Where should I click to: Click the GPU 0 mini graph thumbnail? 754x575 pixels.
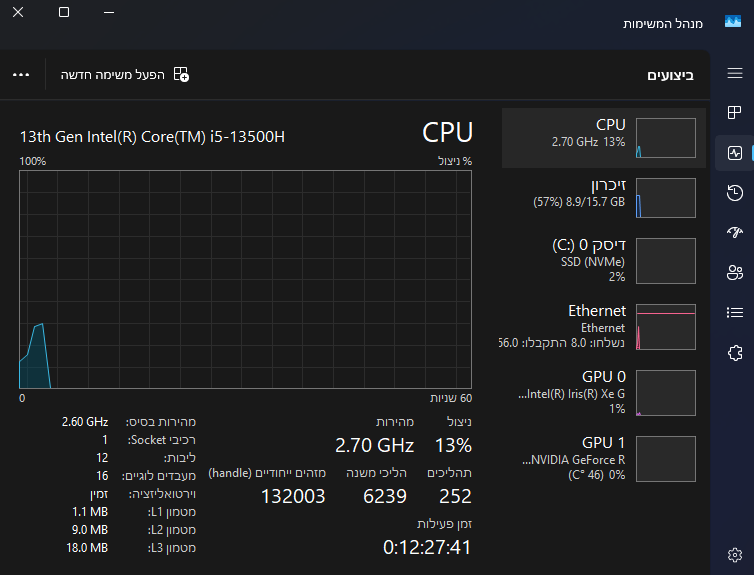coord(666,393)
